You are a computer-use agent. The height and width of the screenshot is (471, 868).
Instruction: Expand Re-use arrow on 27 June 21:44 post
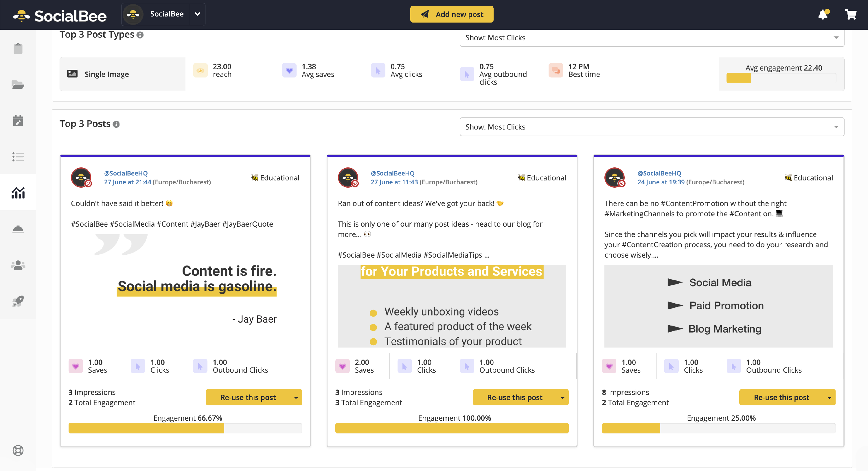pos(296,397)
